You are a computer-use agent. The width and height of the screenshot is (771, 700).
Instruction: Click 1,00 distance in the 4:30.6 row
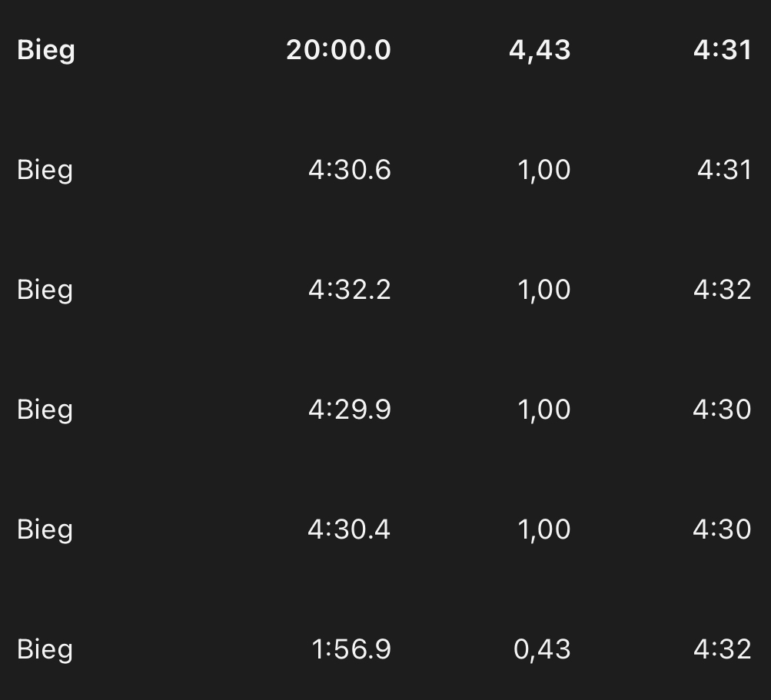[x=544, y=170]
